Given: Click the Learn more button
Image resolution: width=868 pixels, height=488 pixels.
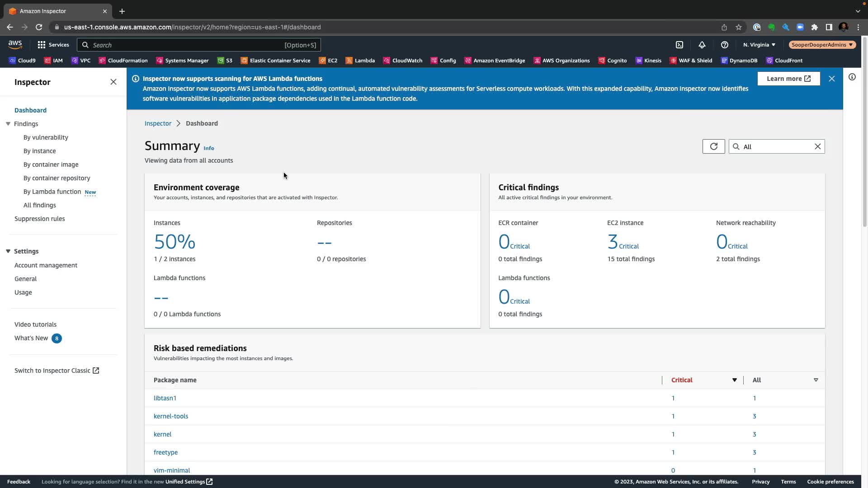Looking at the screenshot, I should [788, 79].
